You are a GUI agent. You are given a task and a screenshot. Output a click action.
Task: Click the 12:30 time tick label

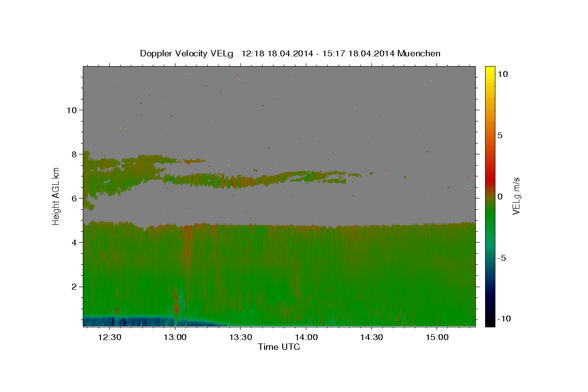point(110,337)
